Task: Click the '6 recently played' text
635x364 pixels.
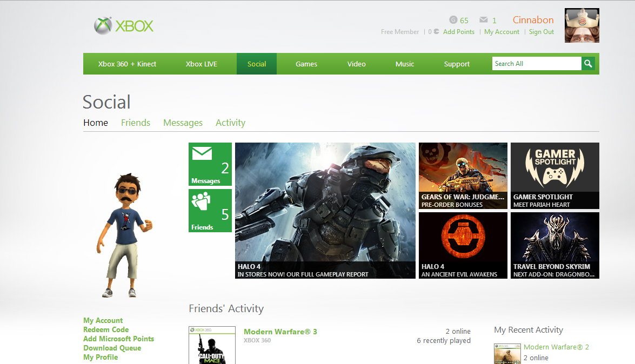Action: [444, 341]
